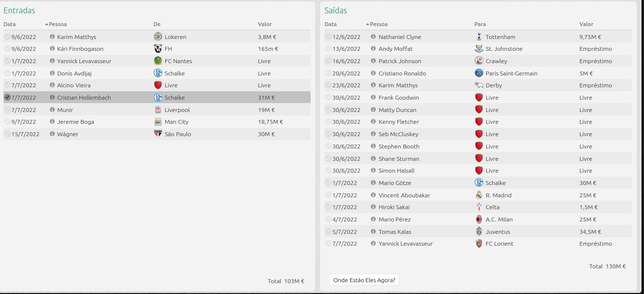
Task: Open the Schalke link in Mario Götze row
Action: [496, 183]
